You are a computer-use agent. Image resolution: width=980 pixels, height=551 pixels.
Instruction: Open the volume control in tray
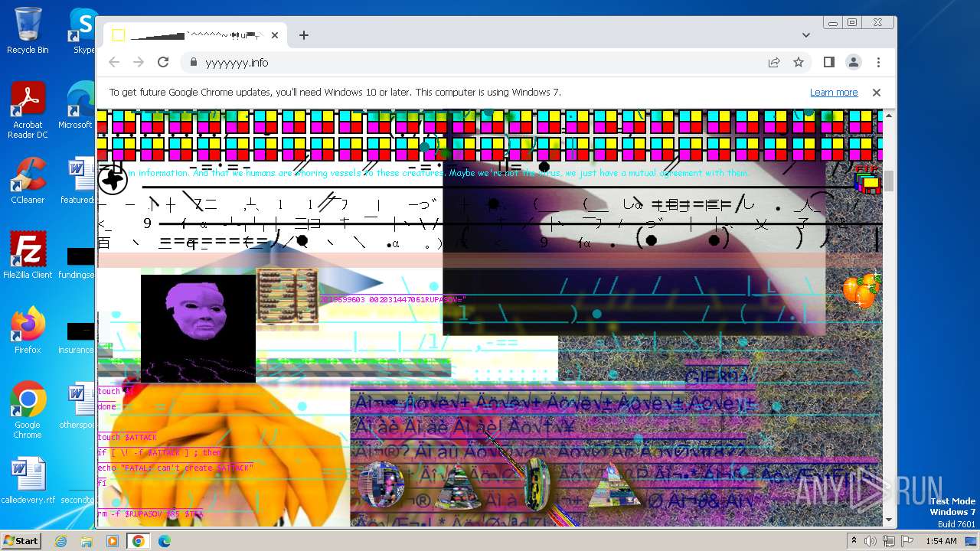[871, 541]
